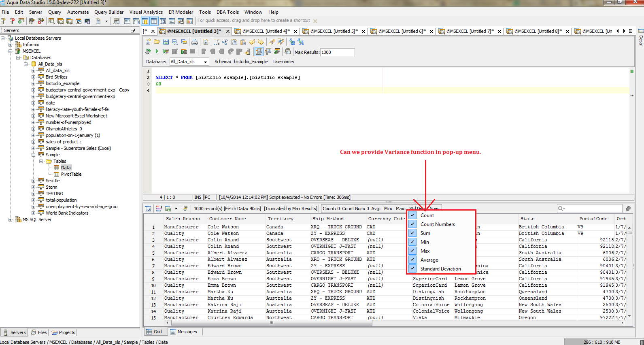Expand the Seattle tree node
This screenshot has height=345, width=644.
pos(34,181)
